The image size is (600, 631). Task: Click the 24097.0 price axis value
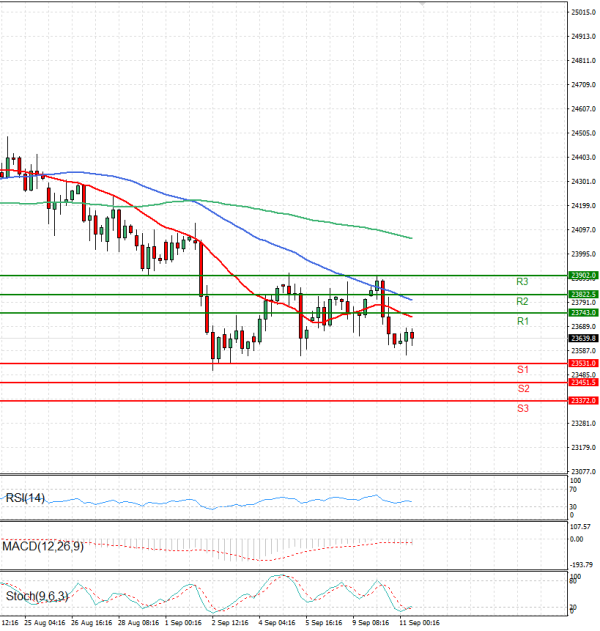584,230
